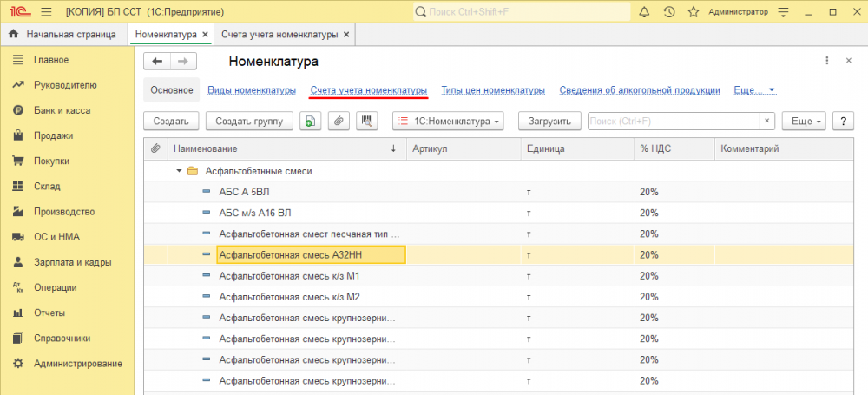This screenshot has height=395, width=868.
Task: Close the Номенклатура tab
Action: [x=204, y=35]
